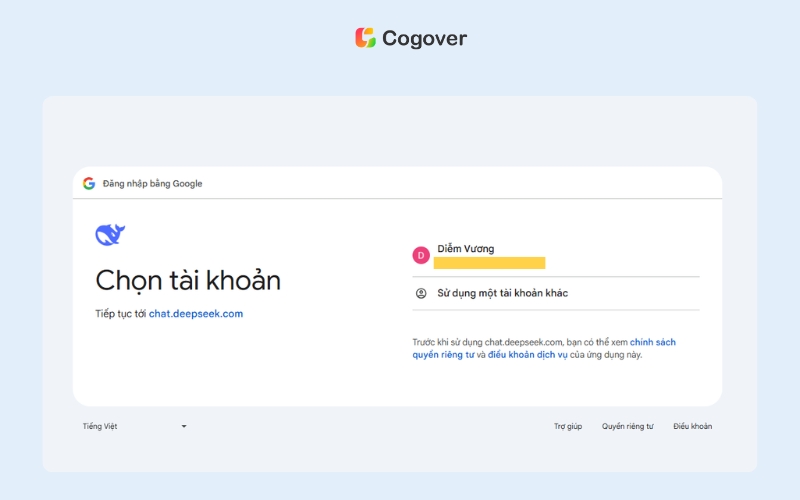Choose Sử dụng một tài khoản khác

(556, 293)
